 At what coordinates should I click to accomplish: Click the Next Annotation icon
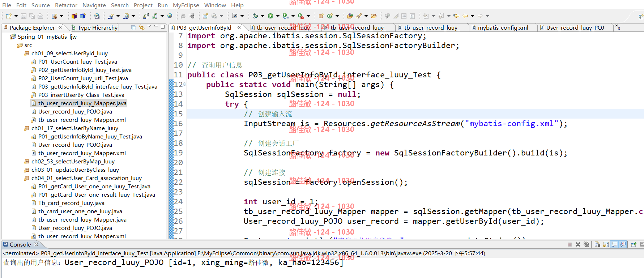pyautogui.click(x=426, y=16)
